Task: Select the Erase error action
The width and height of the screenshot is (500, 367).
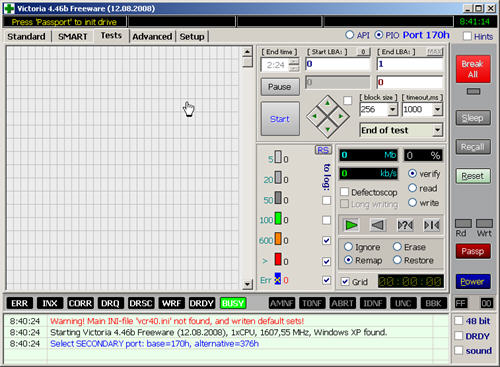Action: [397, 247]
